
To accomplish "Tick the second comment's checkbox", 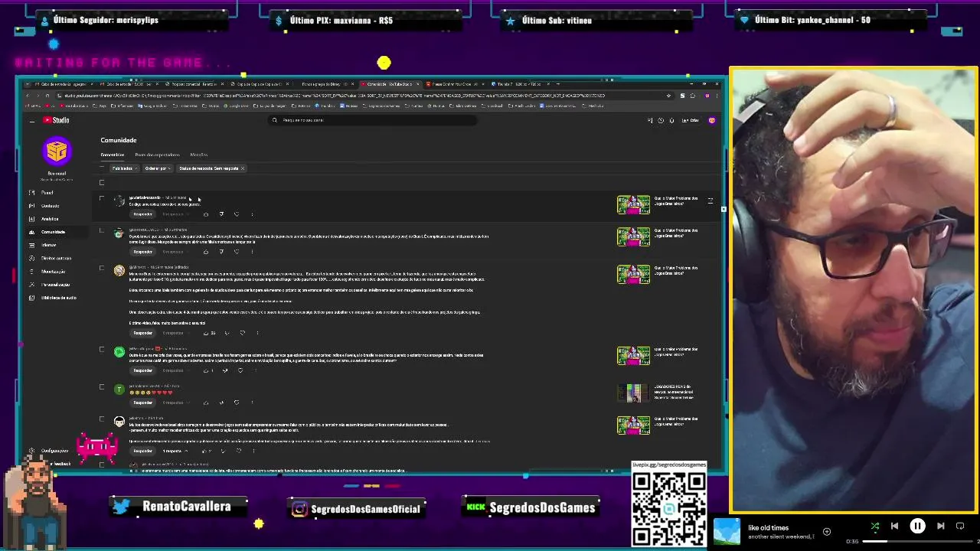I will [x=102, y=230].
